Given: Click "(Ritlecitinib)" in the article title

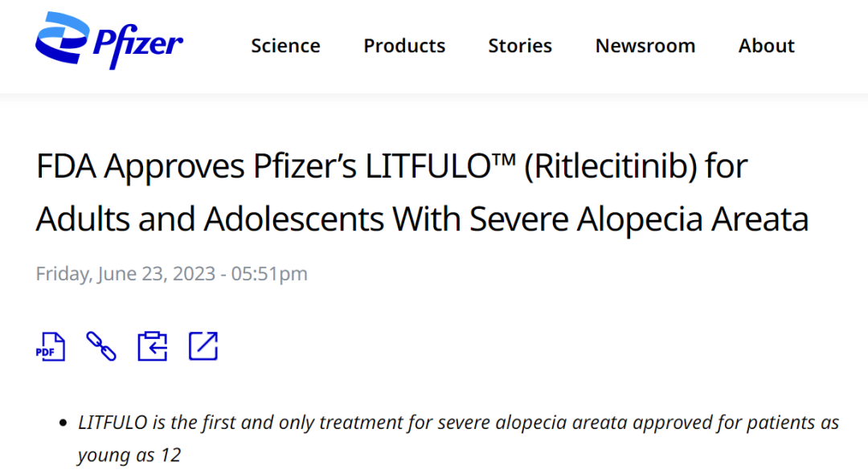Looking at the screenshot, I should pyautogui.click(x=612, y=167).
